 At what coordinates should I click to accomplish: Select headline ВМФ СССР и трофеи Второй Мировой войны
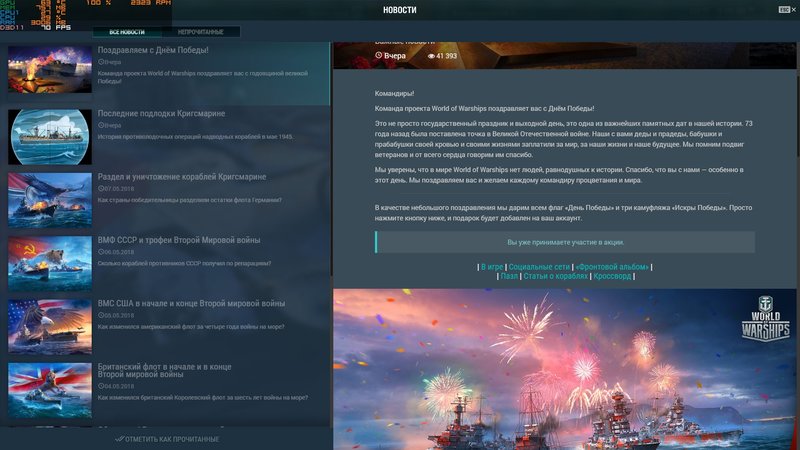[x=179, y=240]
